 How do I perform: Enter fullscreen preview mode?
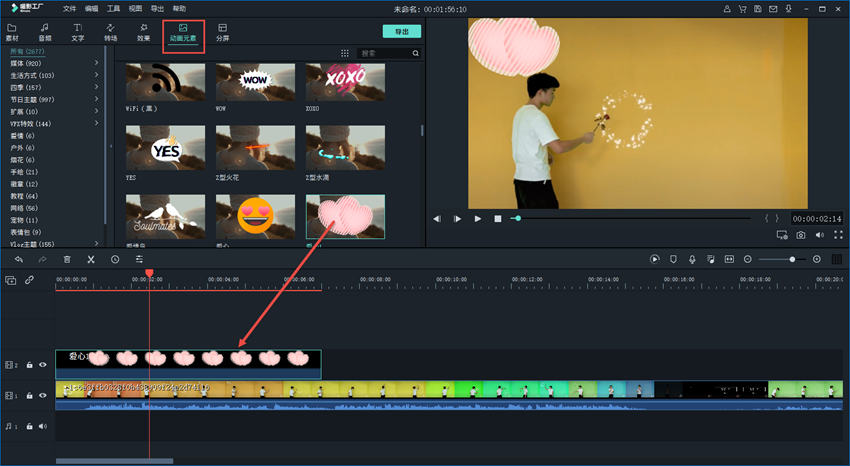[838, 235]
